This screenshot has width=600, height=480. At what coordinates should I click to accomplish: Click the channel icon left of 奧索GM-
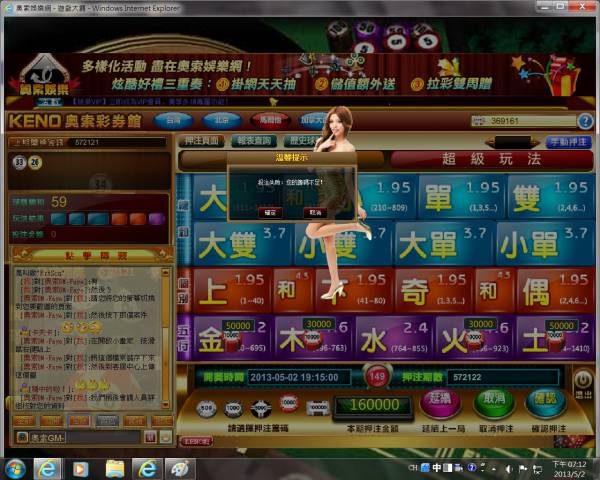[22, 437]
